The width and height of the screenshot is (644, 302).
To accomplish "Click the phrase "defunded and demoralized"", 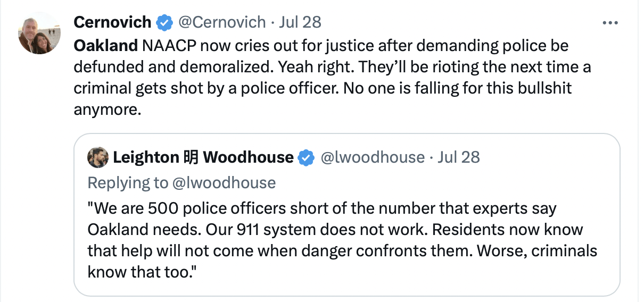I will pos(172,66).
